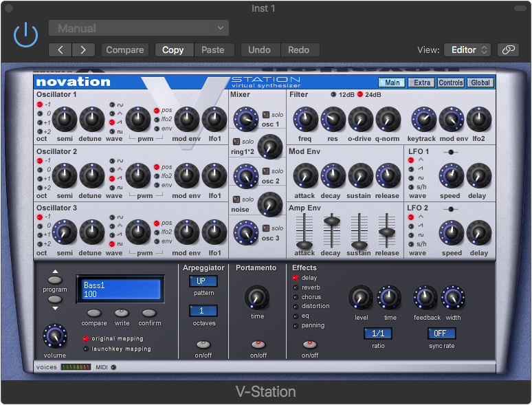The width and height of the screenshot is (532, 405).
Task: Click Arpeggiator octaves value
Action: [203, 311]
